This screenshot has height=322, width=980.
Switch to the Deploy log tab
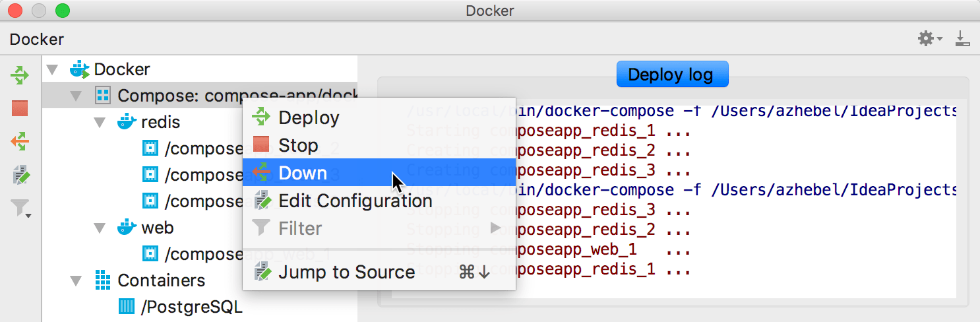[x=672, y=74]
